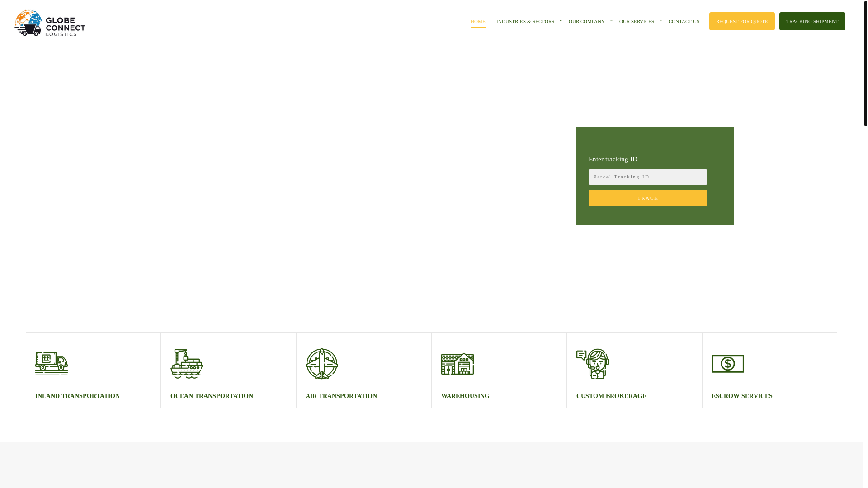Viewport: 868px width, 488px height.
Task: Click the warehousing building icon
Action: coord(458,364)
